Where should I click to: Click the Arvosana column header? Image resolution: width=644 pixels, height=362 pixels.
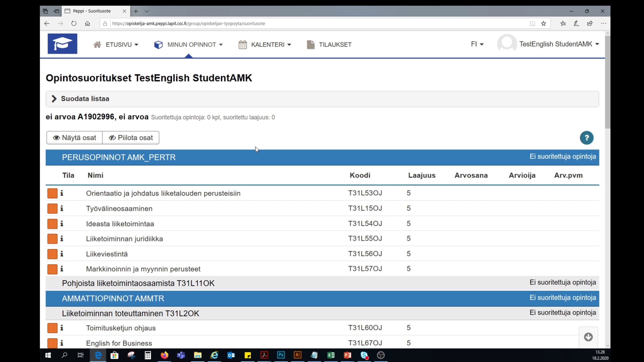[471, 175]
